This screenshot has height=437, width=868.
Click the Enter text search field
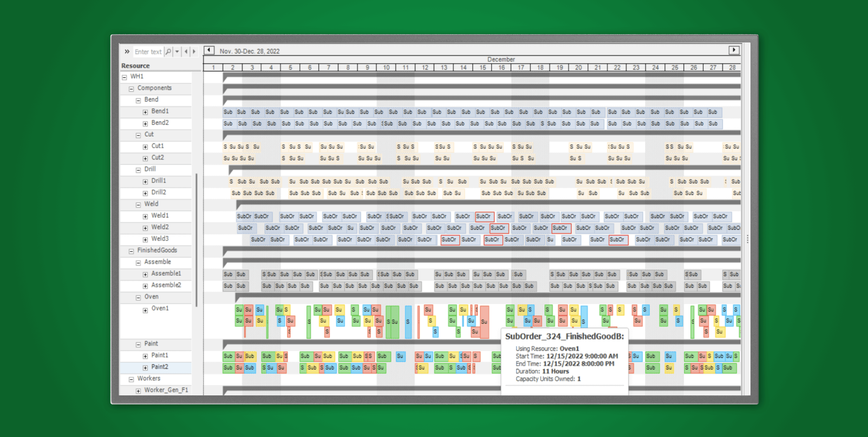click(x=147, y=52)
